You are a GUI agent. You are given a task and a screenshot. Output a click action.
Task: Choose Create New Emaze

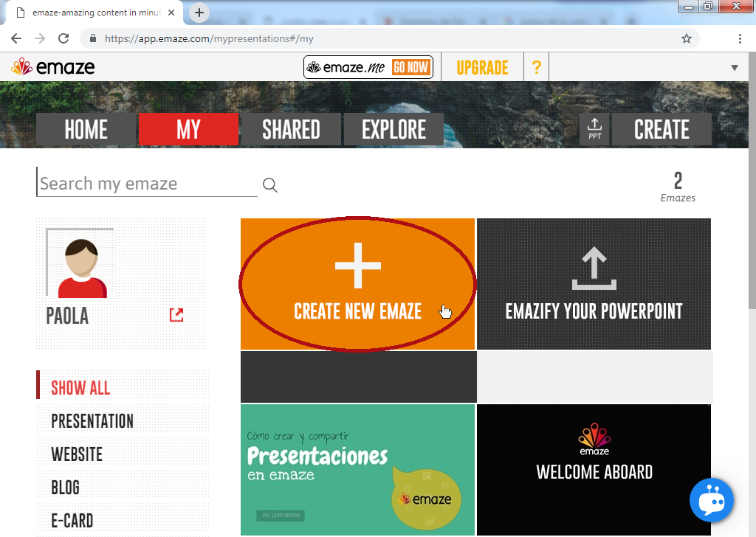357,284
